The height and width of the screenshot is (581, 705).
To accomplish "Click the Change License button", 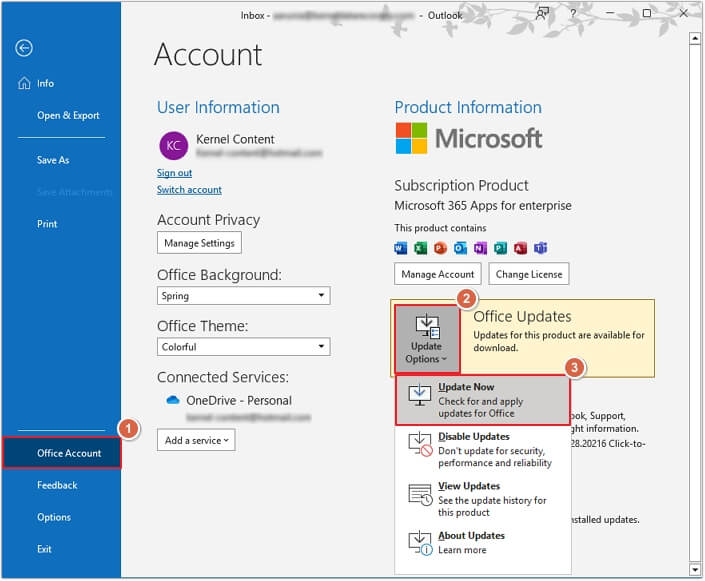I will click(x=529, y=274).
